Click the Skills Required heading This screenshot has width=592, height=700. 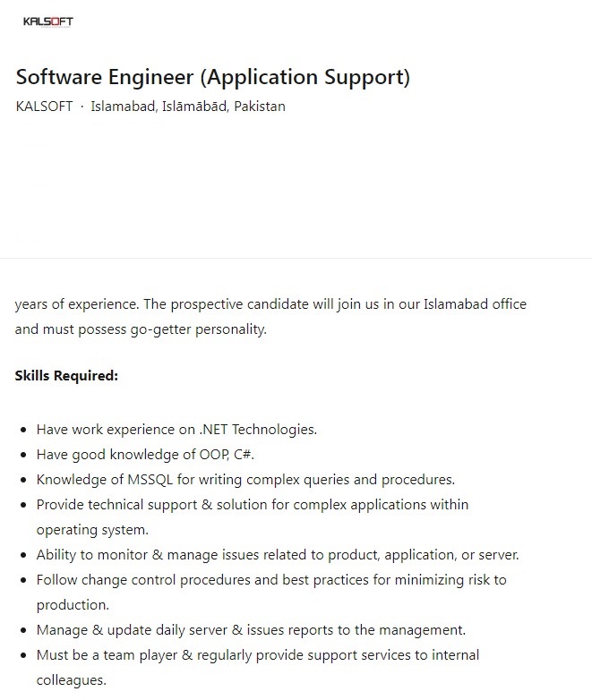(x=66, y=375)
